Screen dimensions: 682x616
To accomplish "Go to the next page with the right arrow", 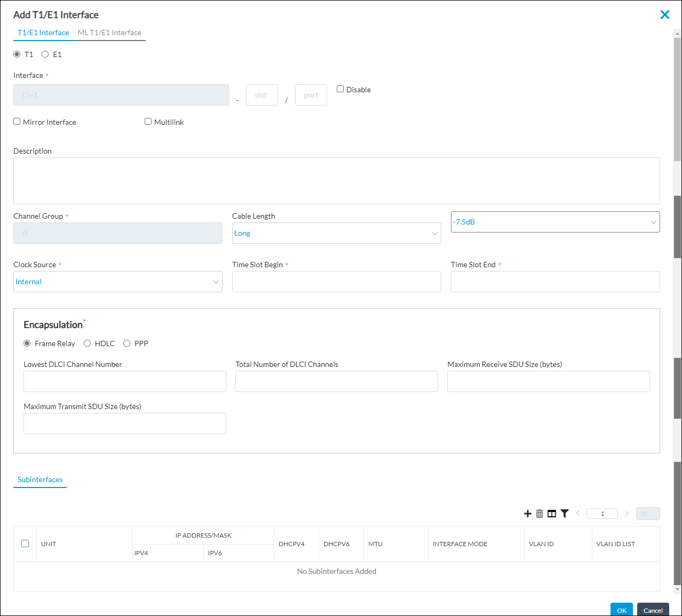I will click(627, 514).
